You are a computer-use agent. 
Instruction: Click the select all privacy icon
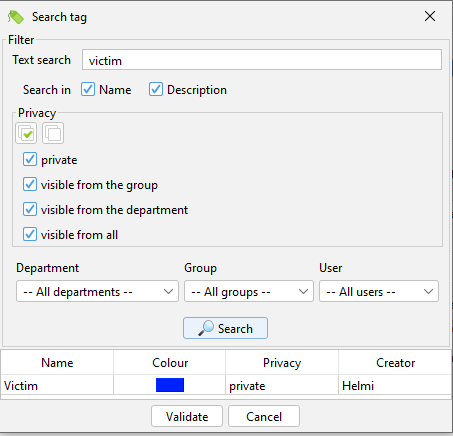(x=26, y=133)
